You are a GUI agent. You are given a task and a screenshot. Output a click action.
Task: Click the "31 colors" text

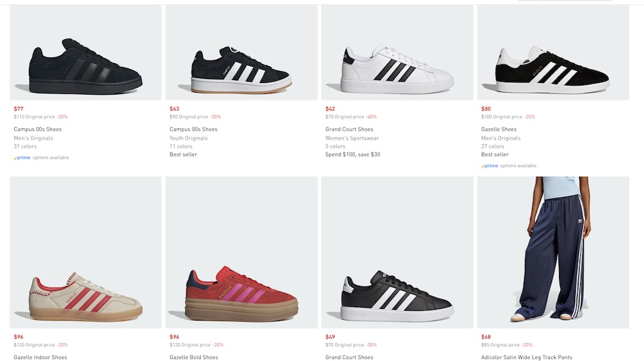tap(25, 146)
